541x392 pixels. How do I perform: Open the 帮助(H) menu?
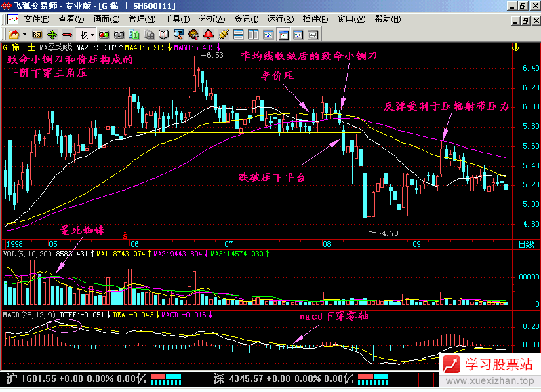[388, 19]
